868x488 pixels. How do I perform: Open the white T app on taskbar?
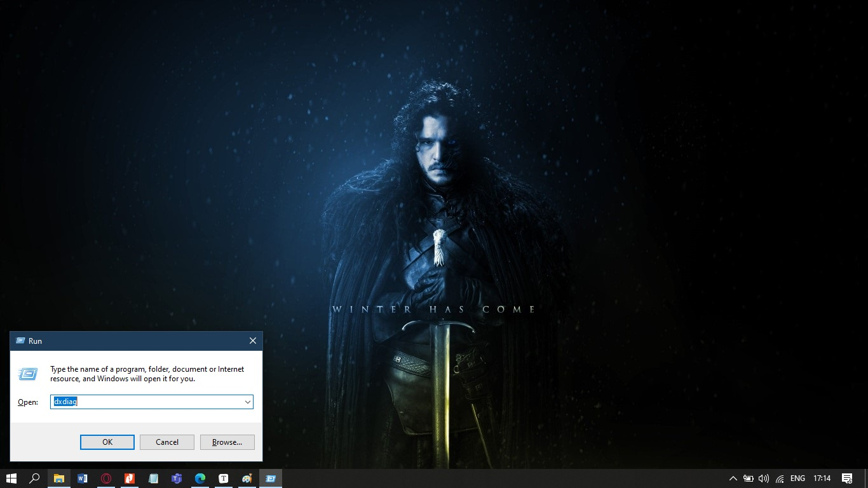(224, 478)
